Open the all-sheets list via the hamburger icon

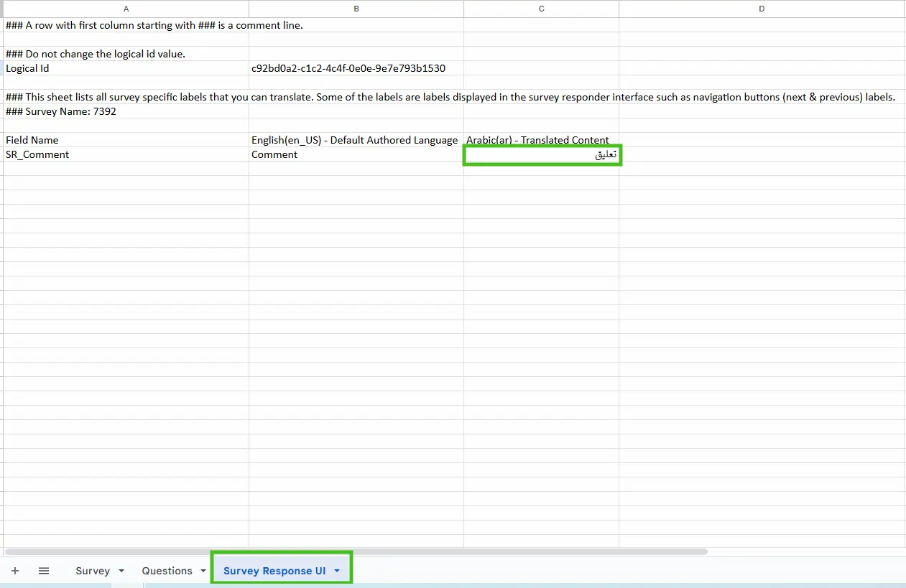click(x=44, y=570)
